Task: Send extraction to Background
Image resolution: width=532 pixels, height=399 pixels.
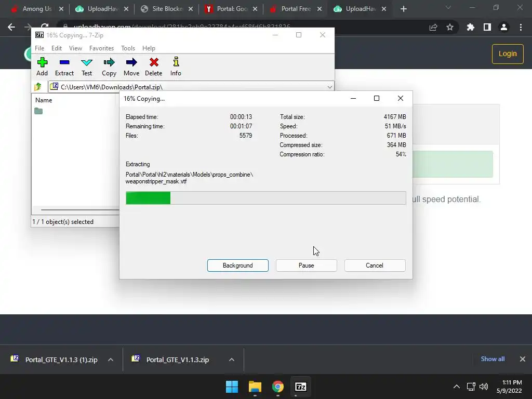Action: [x=238, y=265]
